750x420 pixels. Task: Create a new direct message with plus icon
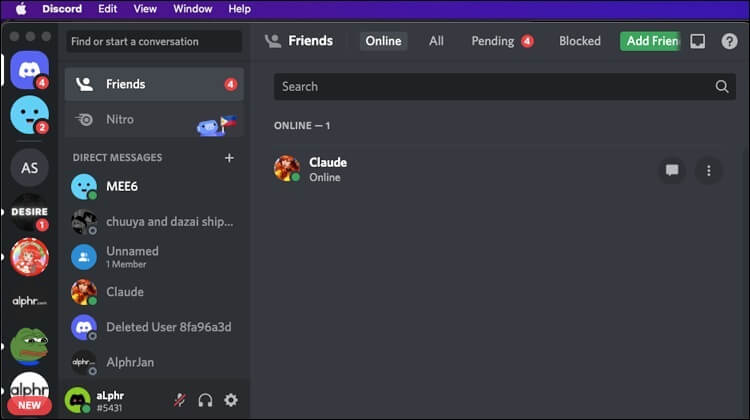pos(229,158)
